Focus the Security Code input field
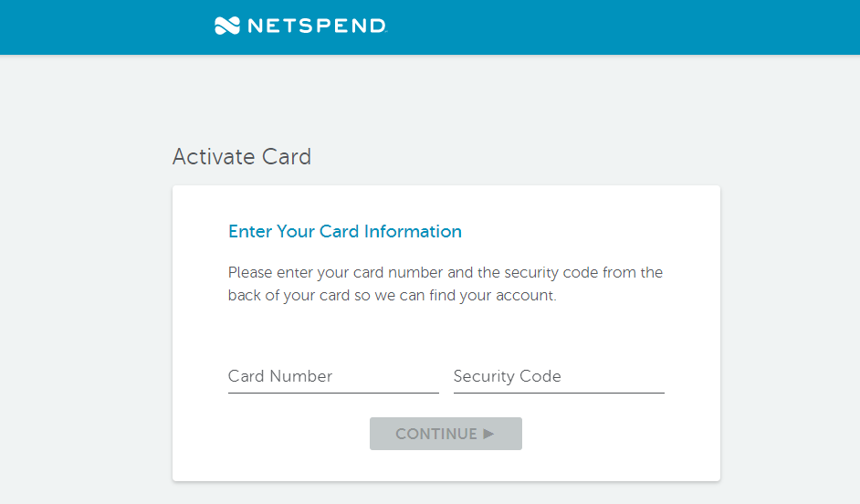This screenshot has height=504, width=860. tap(559, 376)
